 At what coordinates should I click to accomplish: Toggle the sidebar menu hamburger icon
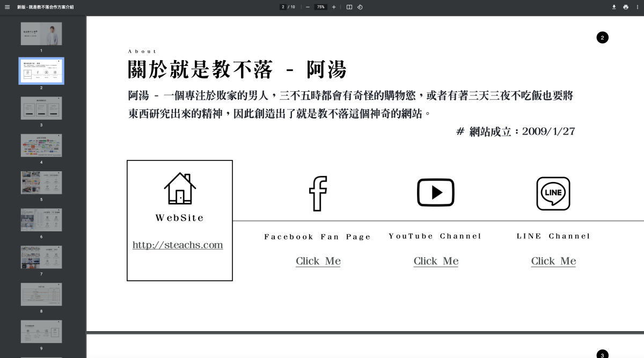(x=7, y=7)
